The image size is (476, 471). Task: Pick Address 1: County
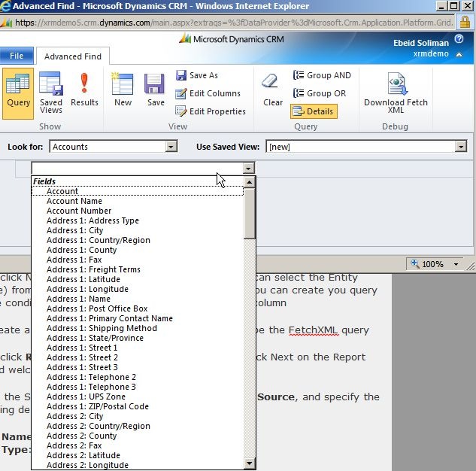coord(138,250)
